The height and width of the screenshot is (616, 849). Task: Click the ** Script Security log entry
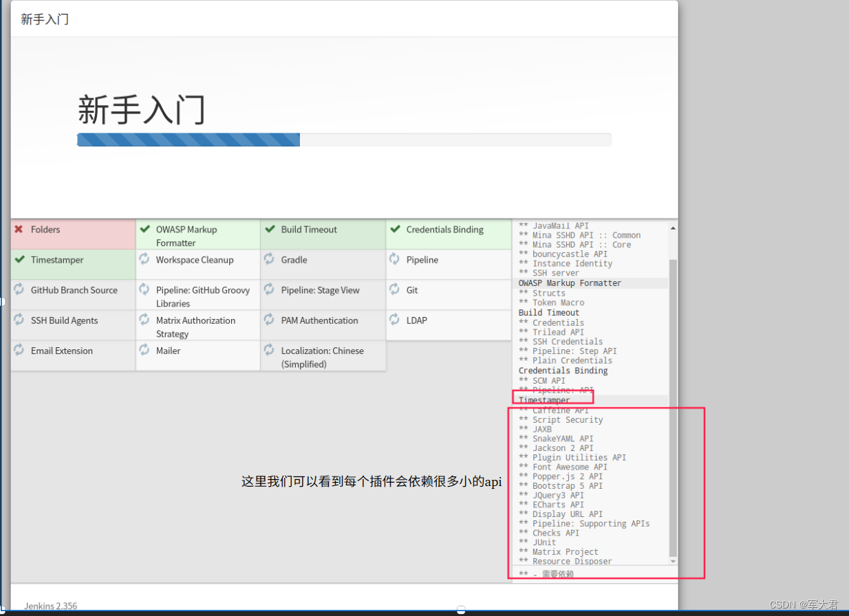[561, 419]
